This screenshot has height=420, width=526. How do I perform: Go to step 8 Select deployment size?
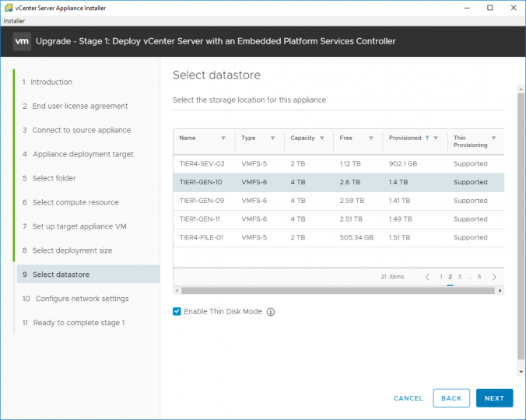[x=67, y=250]
